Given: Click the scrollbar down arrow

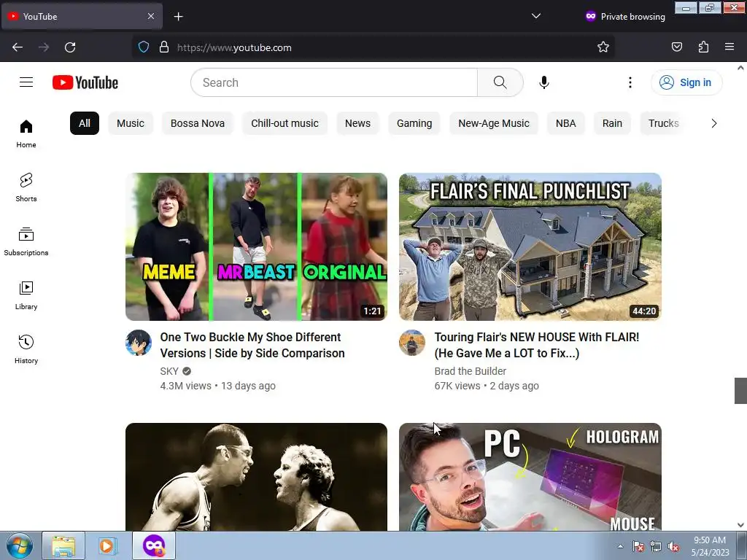Looking at the screenshot, I should click(741, 525).
